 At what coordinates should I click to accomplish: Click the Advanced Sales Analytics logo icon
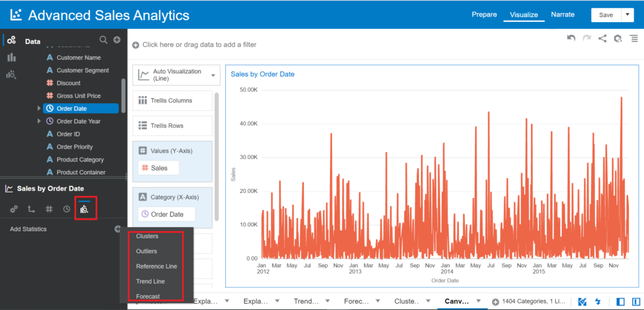click(x=16, y=15)
